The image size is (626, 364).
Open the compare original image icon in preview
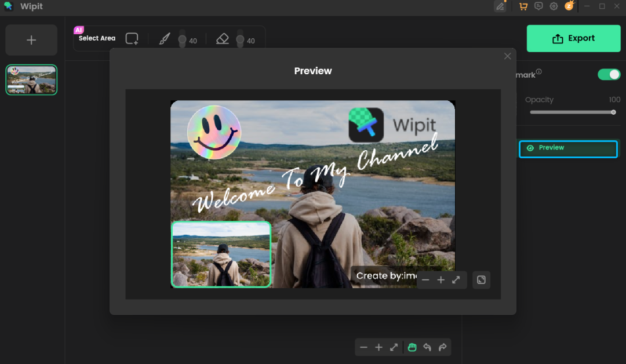481,280
